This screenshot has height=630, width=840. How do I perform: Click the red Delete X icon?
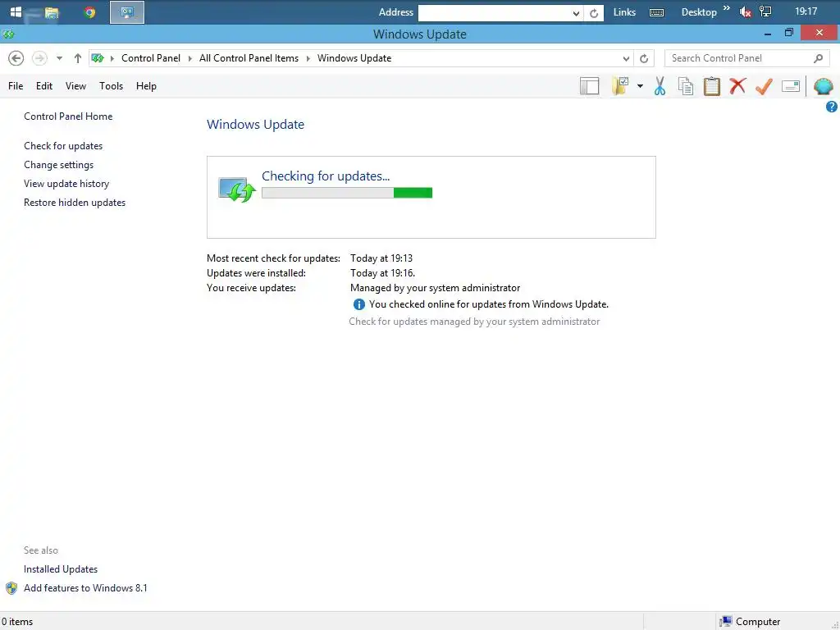(737, 85)
